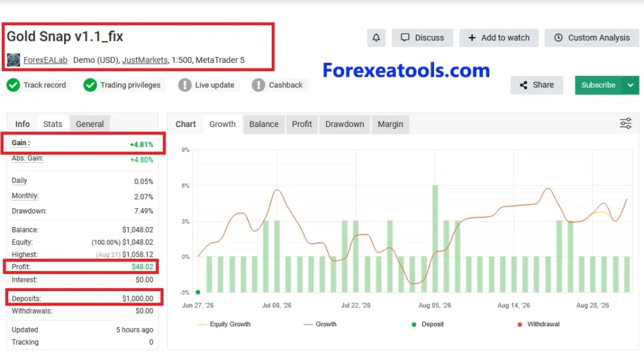Switch to the Stats tab
Screen dimensions: 644x354
(53, 124)
